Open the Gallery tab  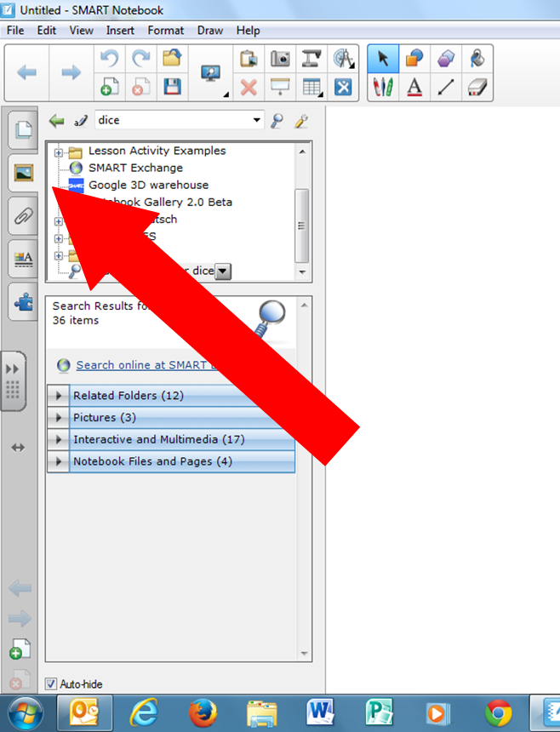coord(23,173)
